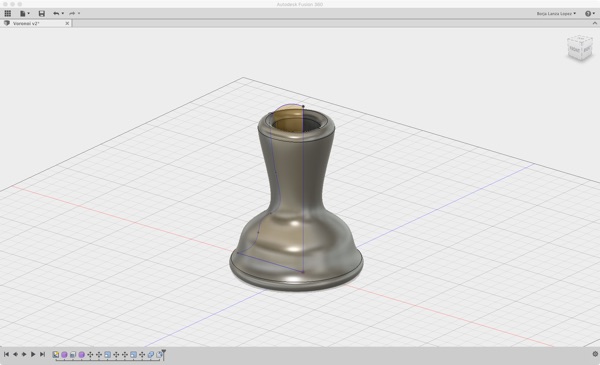Open the data panel grid icon
The height and width of the screenshot is (365, 600).
click(8, 13)
